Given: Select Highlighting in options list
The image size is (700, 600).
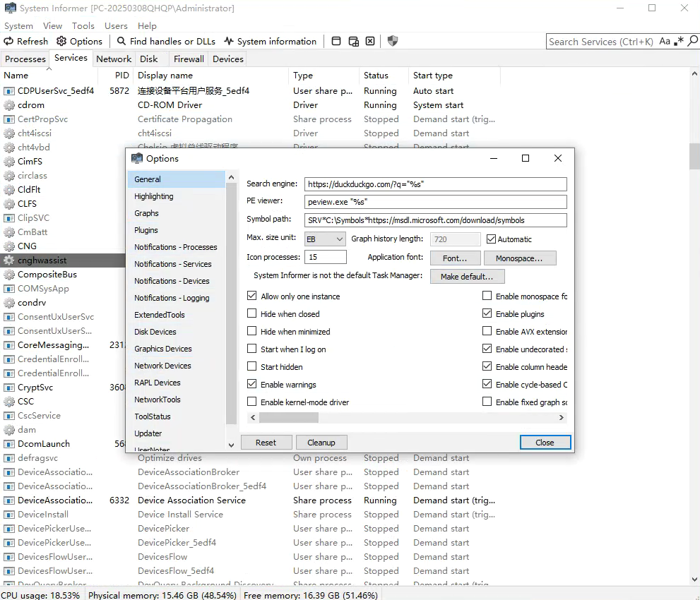Looking at the screenshot, I should (177, 196).
